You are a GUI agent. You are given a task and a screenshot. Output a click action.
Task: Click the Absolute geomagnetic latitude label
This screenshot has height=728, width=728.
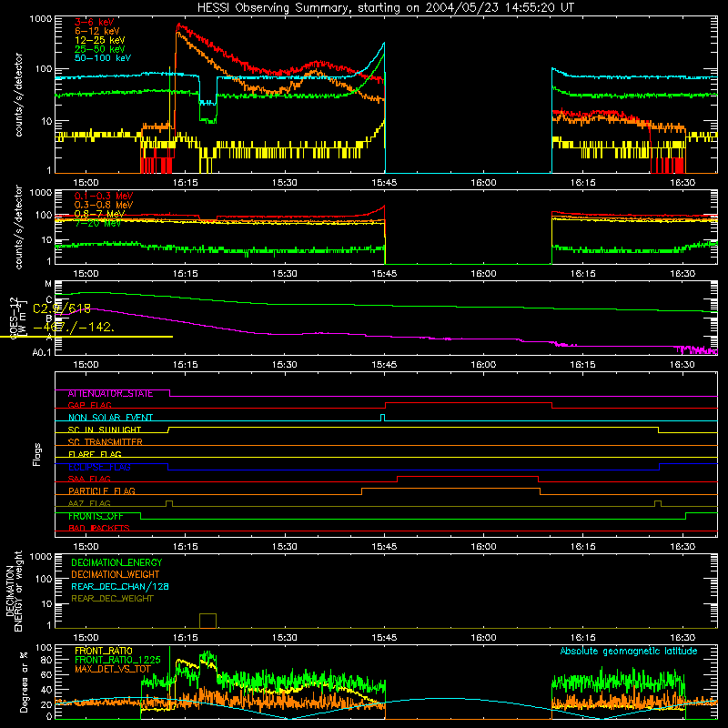tap(629, 652)
